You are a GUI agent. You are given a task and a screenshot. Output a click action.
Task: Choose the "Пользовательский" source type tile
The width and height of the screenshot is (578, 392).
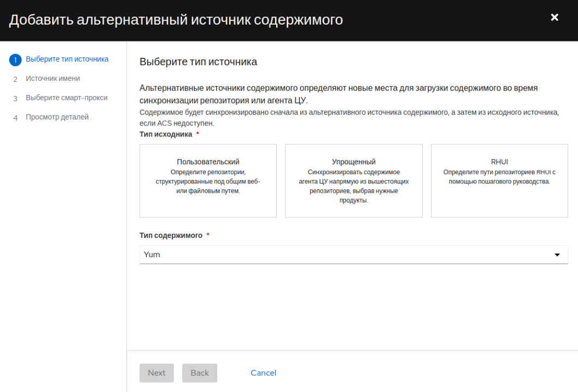[x=208, y=181]
